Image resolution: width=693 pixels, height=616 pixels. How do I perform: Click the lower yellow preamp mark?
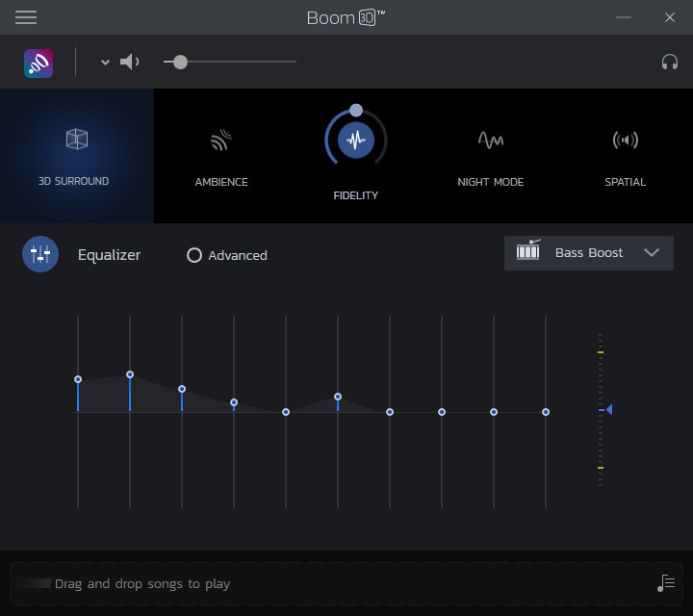pos(601,468)
